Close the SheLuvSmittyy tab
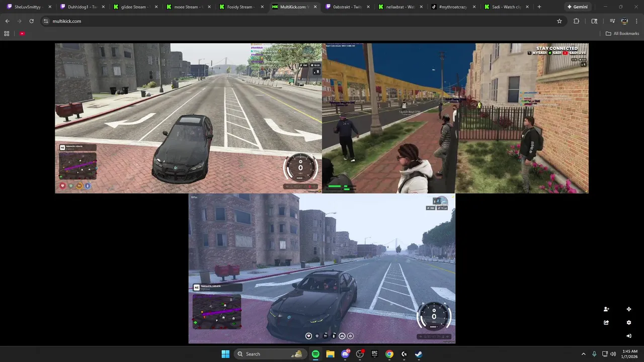Viewport: 644px width, 362px height. 50,7
